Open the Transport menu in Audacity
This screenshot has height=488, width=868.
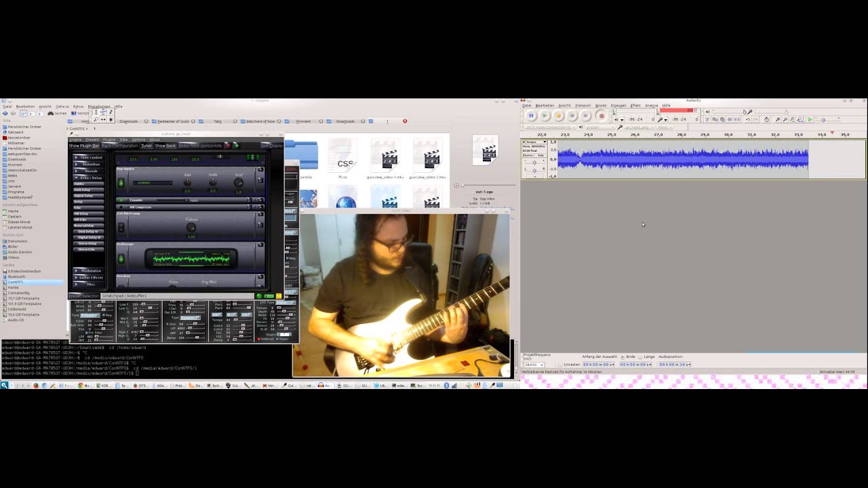[x=583, y=106]
